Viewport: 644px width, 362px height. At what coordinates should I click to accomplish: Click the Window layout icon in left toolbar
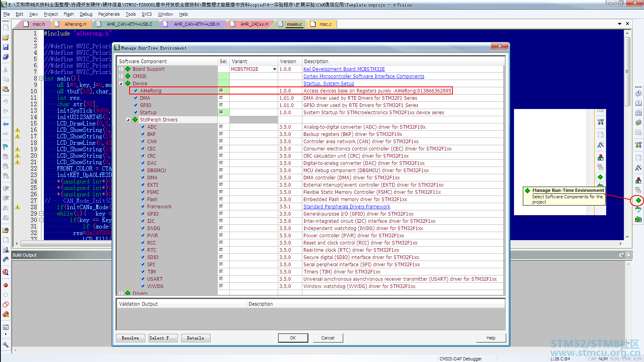point(6,327)
